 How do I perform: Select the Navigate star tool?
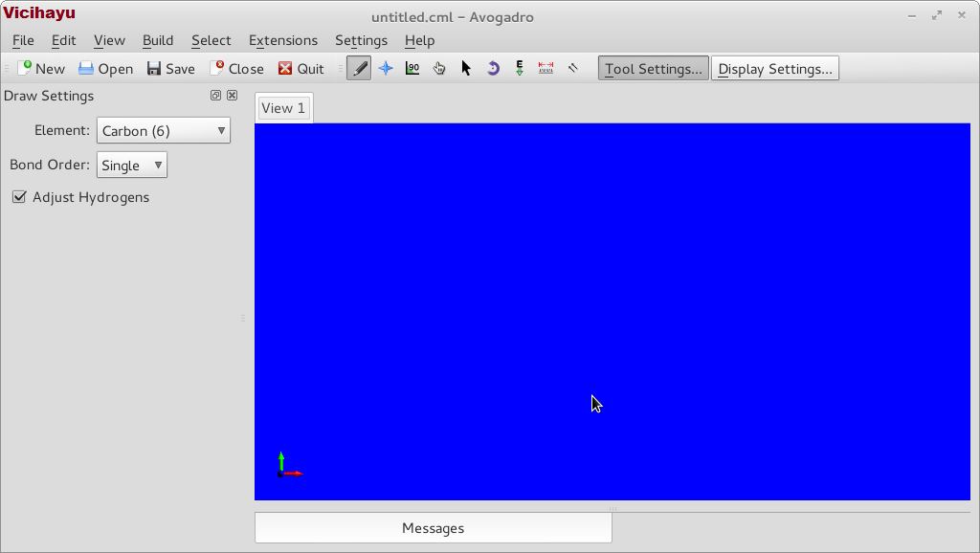click(x=386, y=68)
